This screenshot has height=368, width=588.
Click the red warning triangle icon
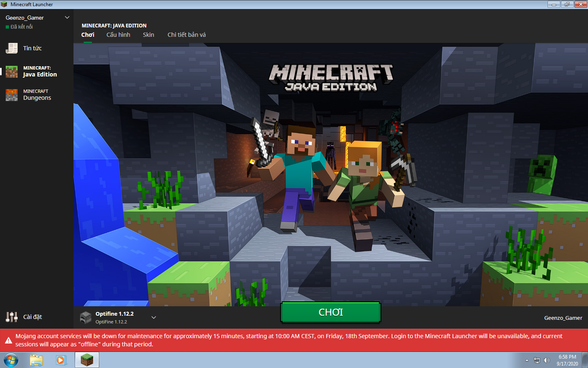(8, 340)
